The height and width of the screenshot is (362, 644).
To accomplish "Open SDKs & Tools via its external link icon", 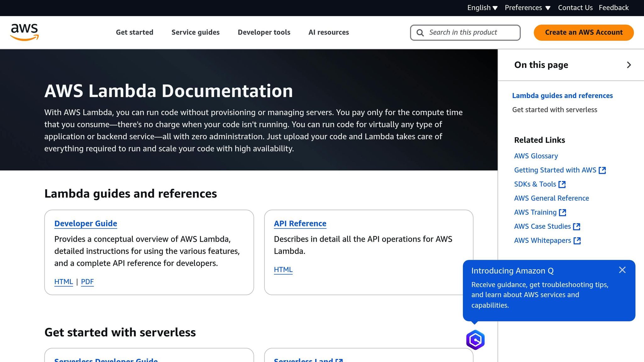I will [x=562, y=184].
